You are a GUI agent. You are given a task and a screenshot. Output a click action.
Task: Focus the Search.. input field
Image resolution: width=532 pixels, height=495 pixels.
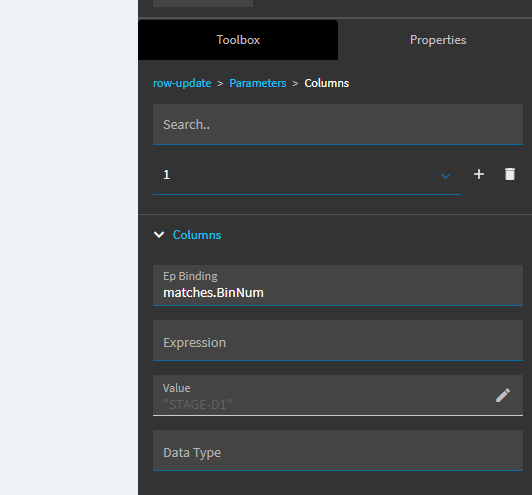(x=338, y=125)
